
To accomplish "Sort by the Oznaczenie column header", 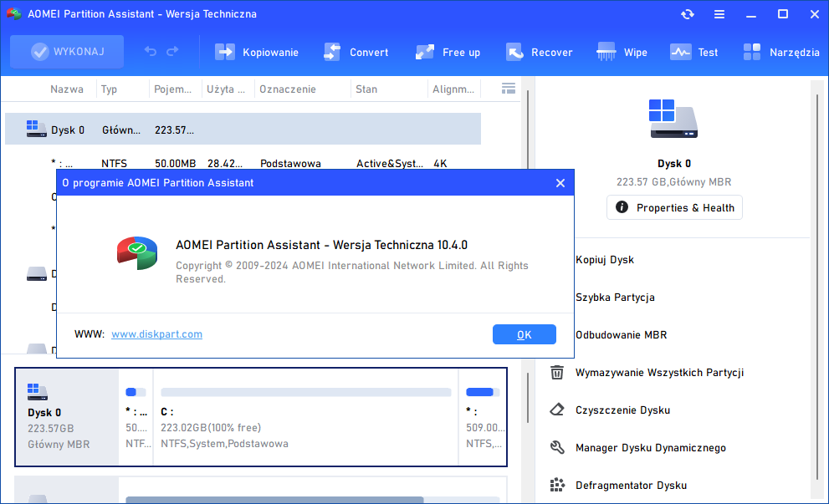I will tap(288, 89).
